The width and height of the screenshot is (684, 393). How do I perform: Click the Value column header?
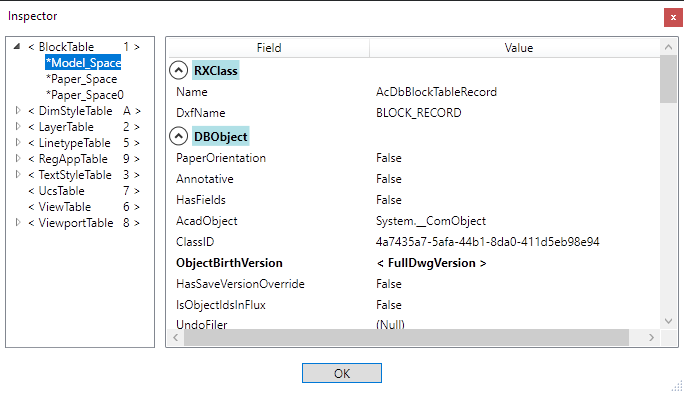(x=519, y=48)
